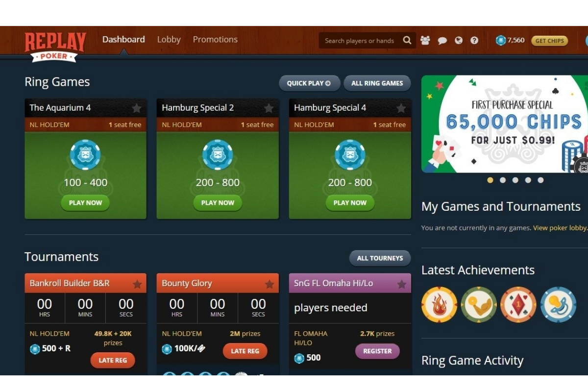
Task: Open Hamburg Special 4 table title
Action: coord(330,108)
